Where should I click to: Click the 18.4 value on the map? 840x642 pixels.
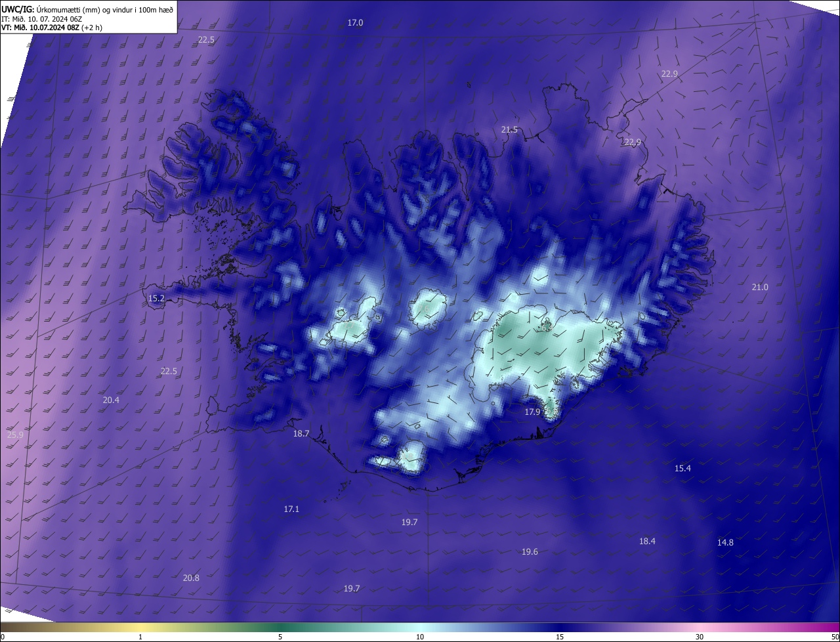(x=647, y=542)
